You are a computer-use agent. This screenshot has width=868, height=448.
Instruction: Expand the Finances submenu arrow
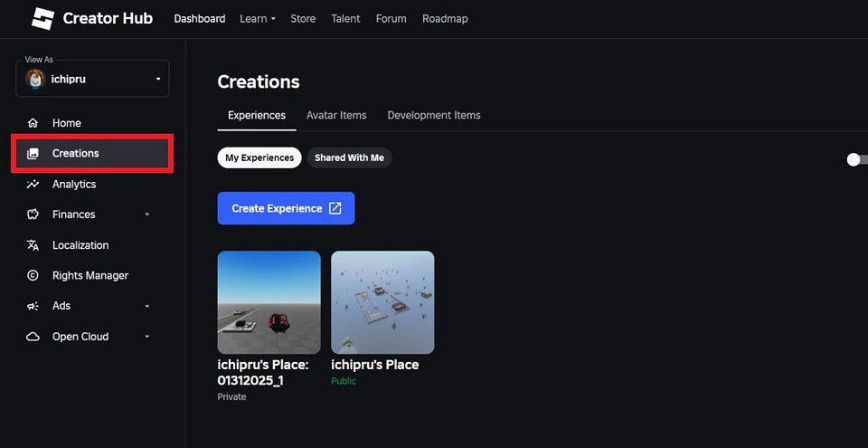click(x=147, y=214)
